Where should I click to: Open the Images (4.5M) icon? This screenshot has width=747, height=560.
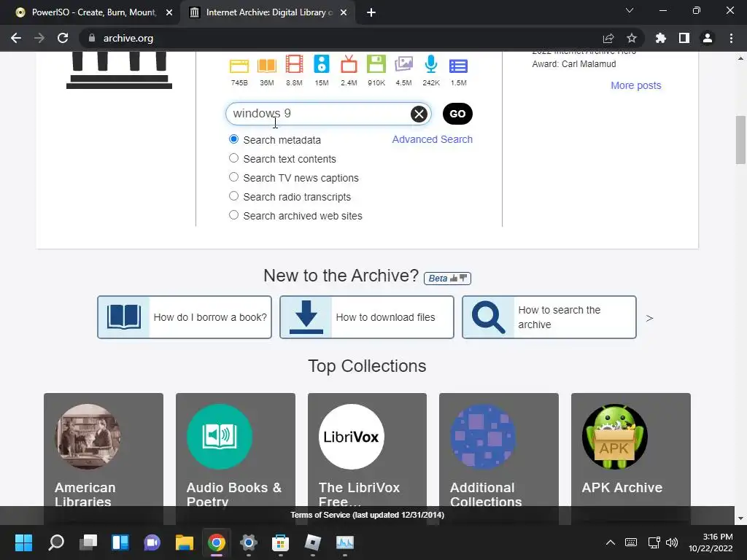[403, 64]
